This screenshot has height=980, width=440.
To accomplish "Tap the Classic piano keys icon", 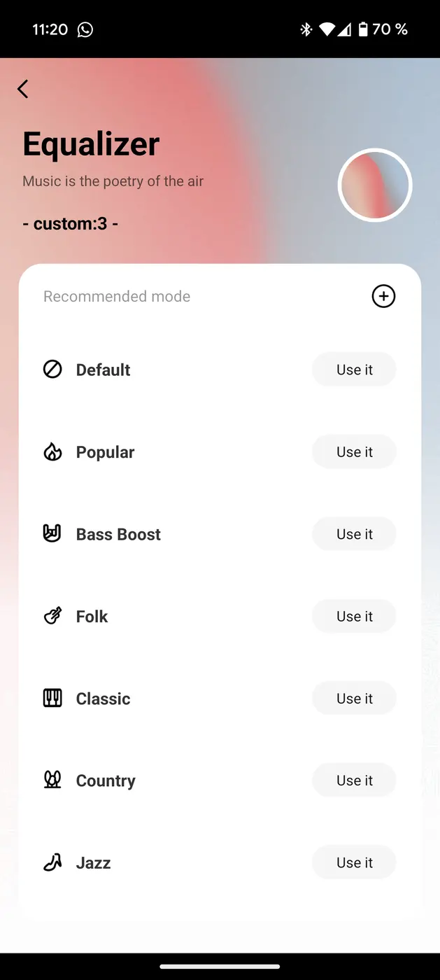I will [x=52, y=698].
